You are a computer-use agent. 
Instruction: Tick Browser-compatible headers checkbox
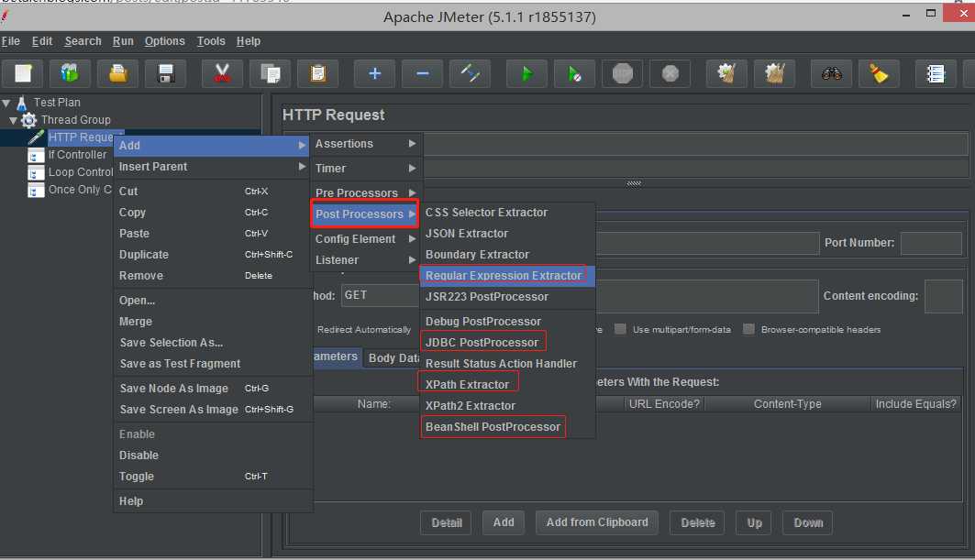pos(748,329)
